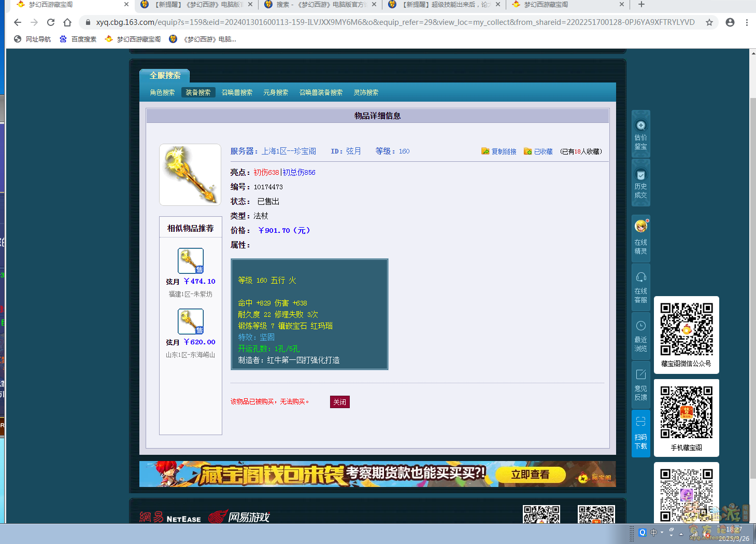Open 历史成交 sidebar tool
Screen dimensions: 756x544
pos(640,183)
